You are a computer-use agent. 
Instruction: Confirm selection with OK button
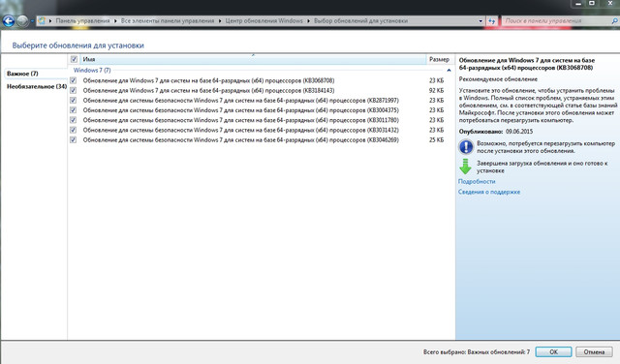click(553, 351)
